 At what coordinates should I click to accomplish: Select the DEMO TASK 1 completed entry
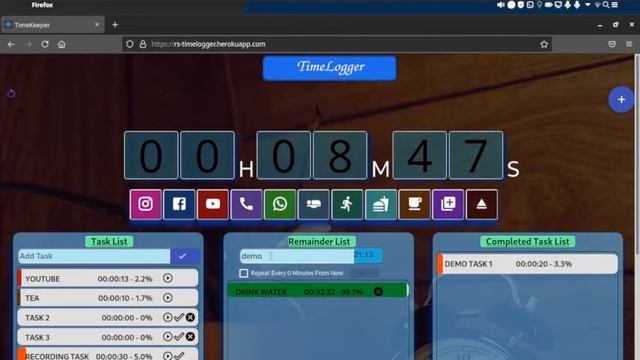[527, 264]
